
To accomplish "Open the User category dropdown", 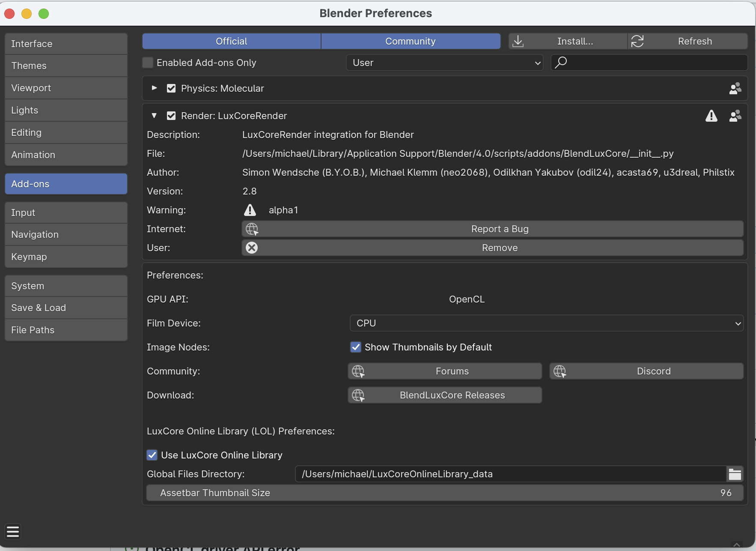I will [445, 63].
